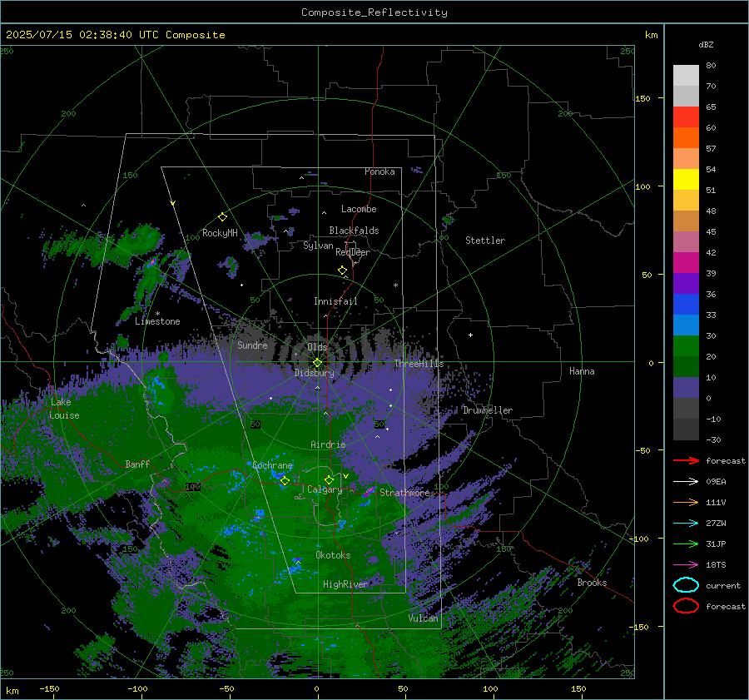This screenshot has height=700, width=749.
Task: Click the Lake Louise label
Action: (64, 409)
